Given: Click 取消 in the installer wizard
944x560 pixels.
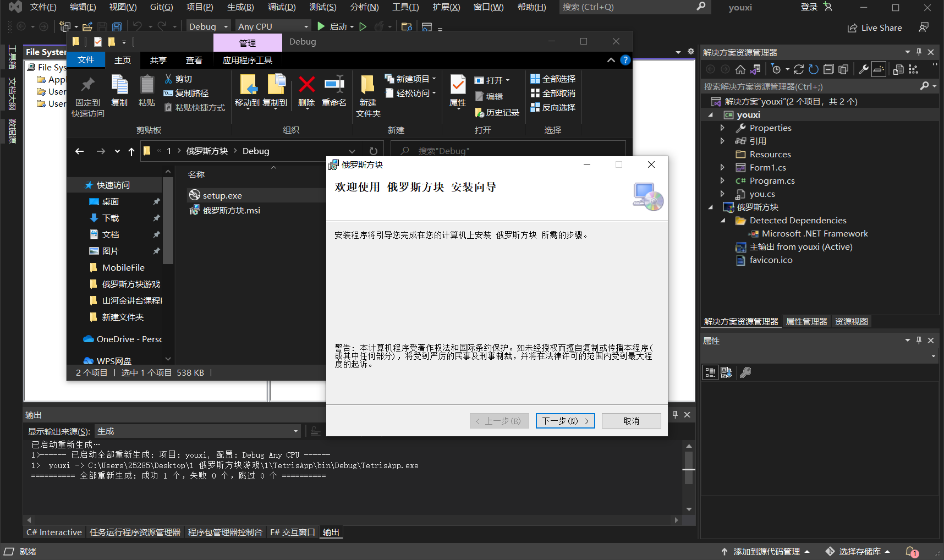Looking at the screenshot, I should coord(632,421).
